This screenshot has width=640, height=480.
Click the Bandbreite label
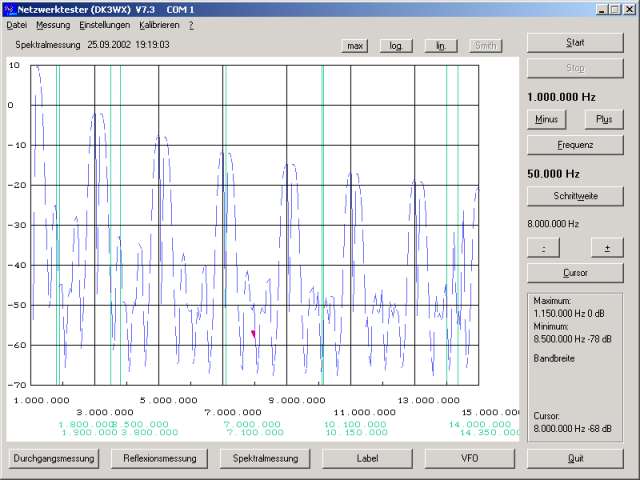pyautogui.click(x=554, y=358)
